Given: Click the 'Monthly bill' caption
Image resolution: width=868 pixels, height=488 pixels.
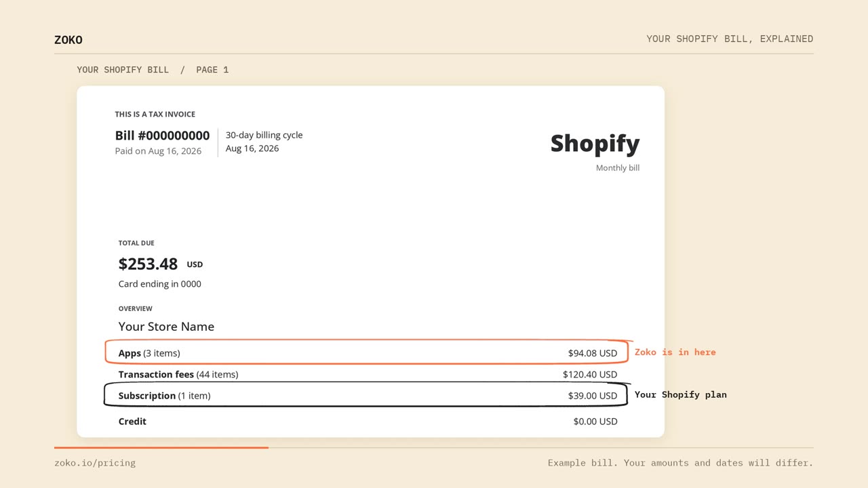Looking at the screenshot, I should click(x=618, y=168).
